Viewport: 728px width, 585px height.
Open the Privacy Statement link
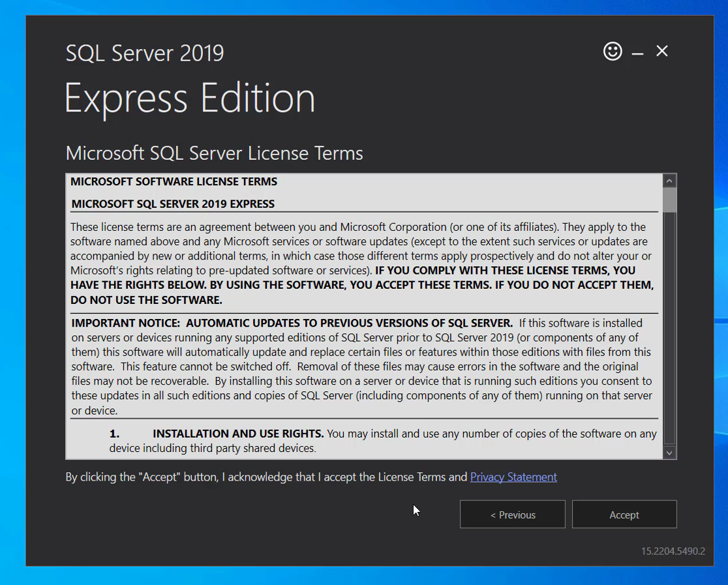tap(513, 477)
